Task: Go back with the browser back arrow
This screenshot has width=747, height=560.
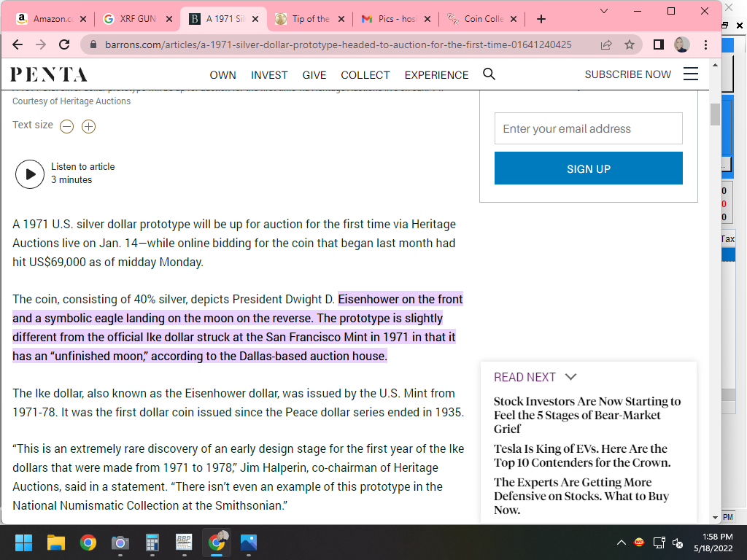Action: 18,44
